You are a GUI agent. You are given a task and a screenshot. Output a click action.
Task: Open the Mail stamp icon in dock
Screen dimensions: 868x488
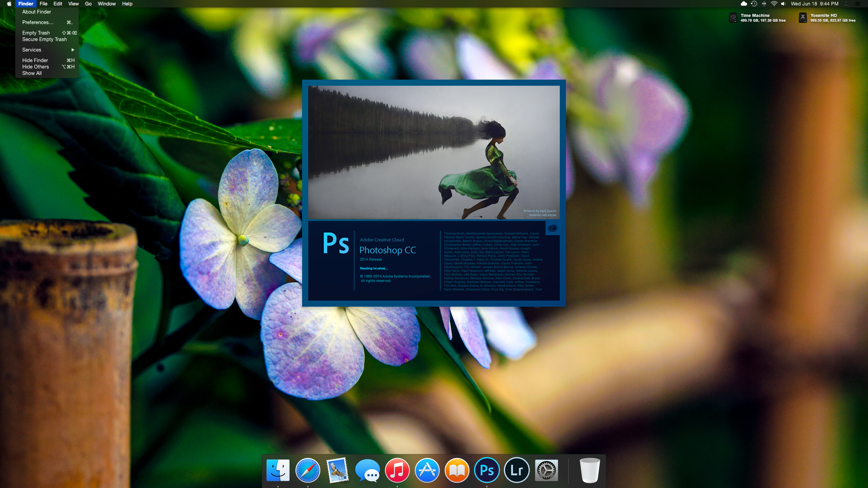tap(337, 470)
